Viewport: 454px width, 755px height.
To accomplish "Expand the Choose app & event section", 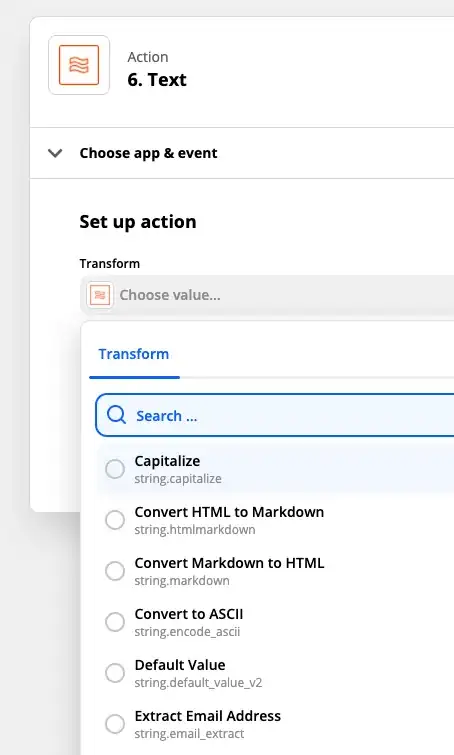I will tap(148, 153).
